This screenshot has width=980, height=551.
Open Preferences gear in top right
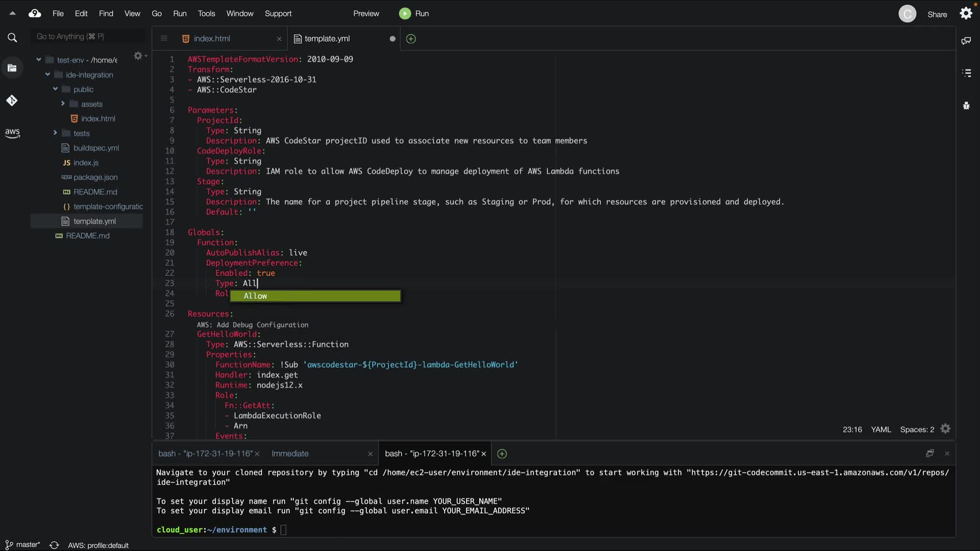pyautogui.click(x=966, y=13)
